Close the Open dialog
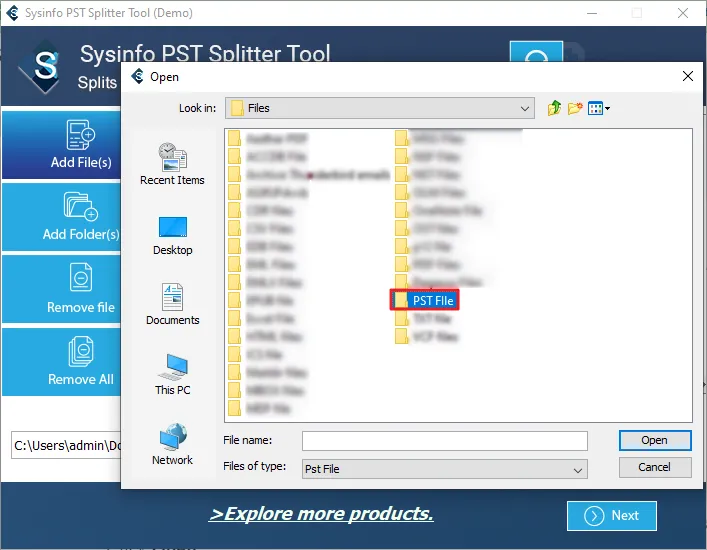The height and width of the screenshot is (550, 707). [688, 76]
